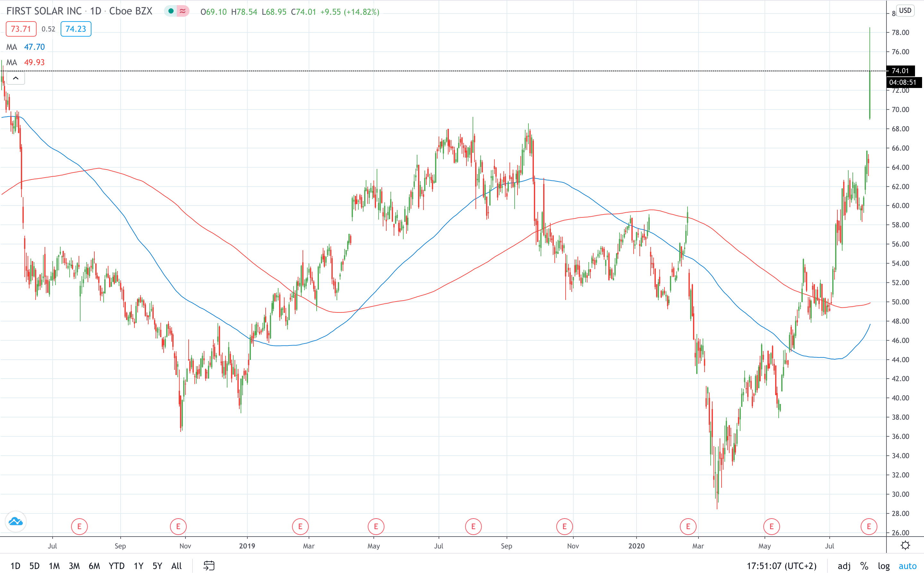Click earnings marker before Mar 2020
Image resolution: width=924 pixels, height=578 pixels.
coord(688,526)
